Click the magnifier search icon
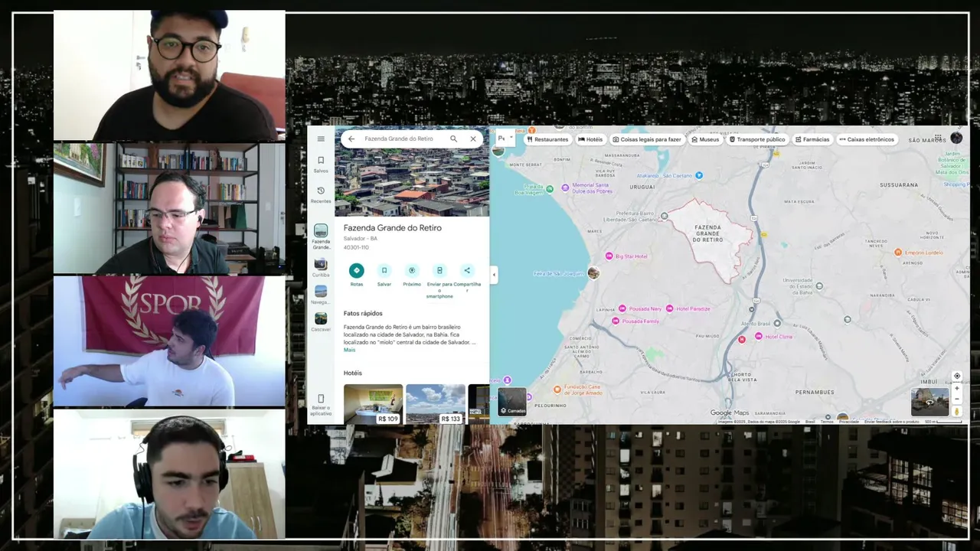 (x=453, y=139)
